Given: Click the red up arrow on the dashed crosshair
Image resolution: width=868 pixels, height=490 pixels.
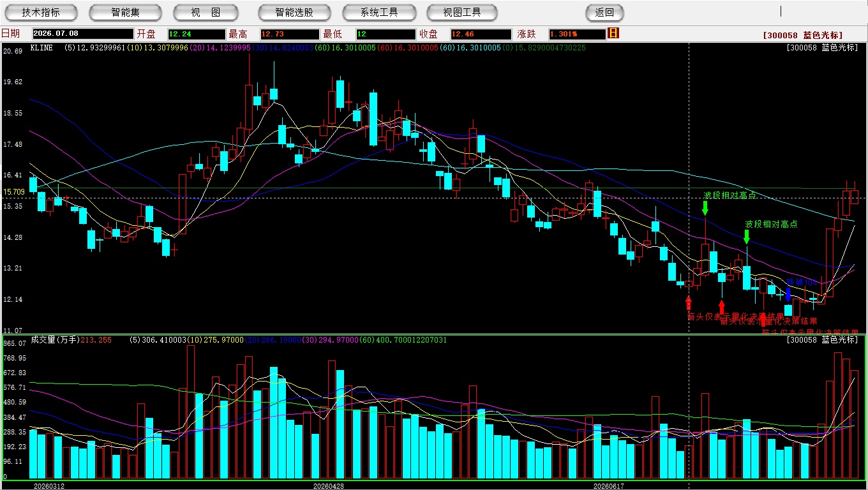Looking at the screenshot, I should [x=689, y=302].
